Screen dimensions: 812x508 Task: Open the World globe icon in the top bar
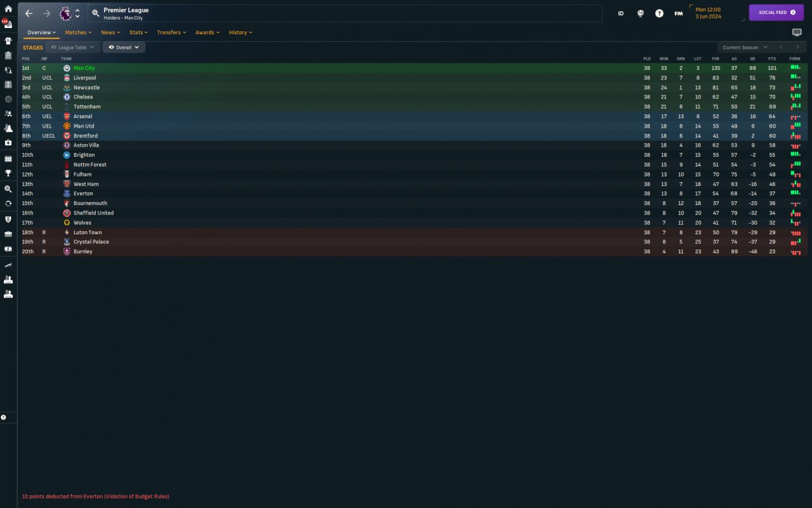(641, 13)
